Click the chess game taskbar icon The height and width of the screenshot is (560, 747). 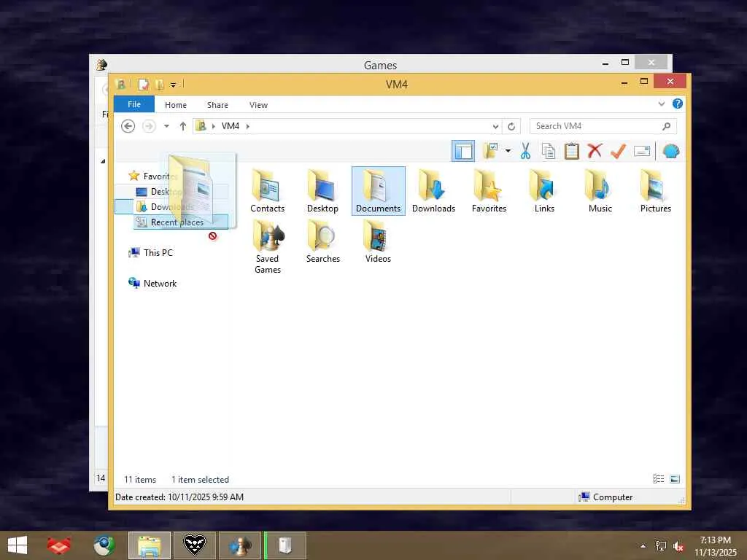(239, 545)
